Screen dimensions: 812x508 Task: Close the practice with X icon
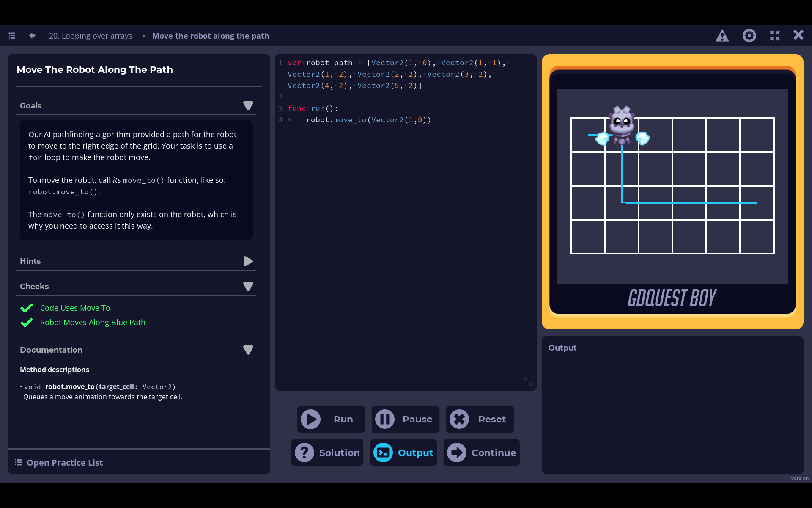[798, 35]
